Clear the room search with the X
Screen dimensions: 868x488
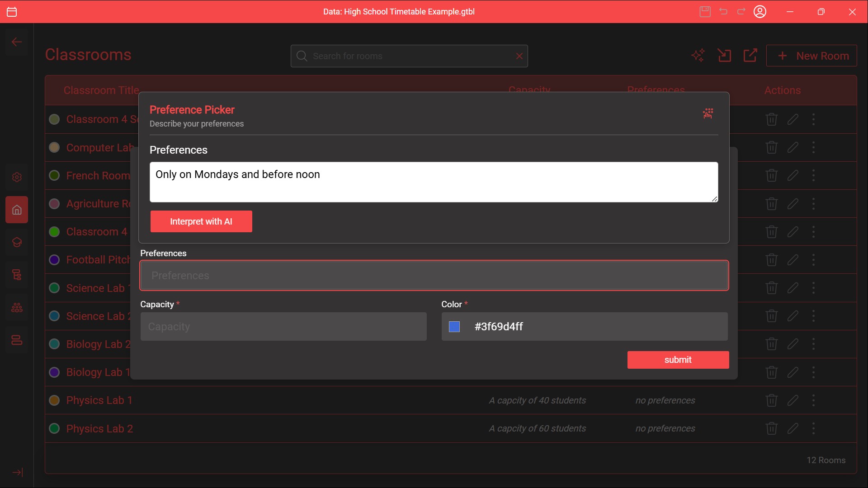[519, 56]
